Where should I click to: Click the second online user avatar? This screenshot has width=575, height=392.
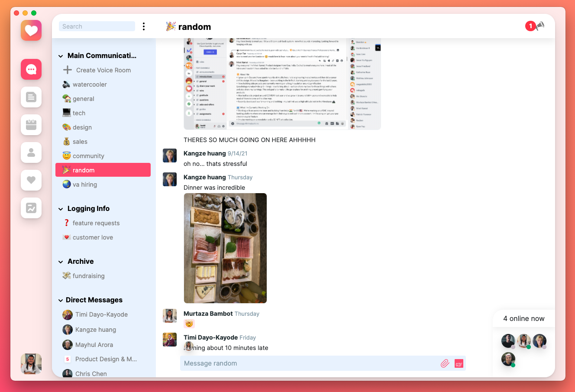tap(524, 341)
